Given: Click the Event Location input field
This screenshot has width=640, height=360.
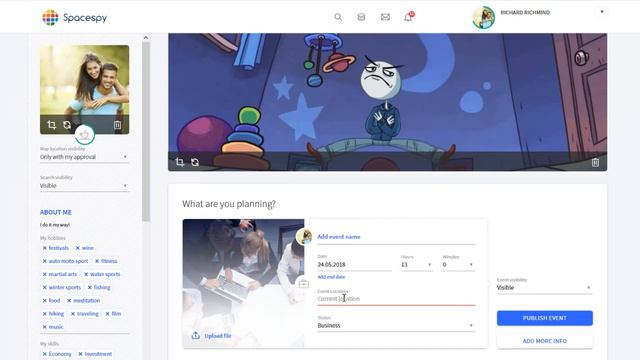Looking at the screenshot, I should click(x=396, y=299).
